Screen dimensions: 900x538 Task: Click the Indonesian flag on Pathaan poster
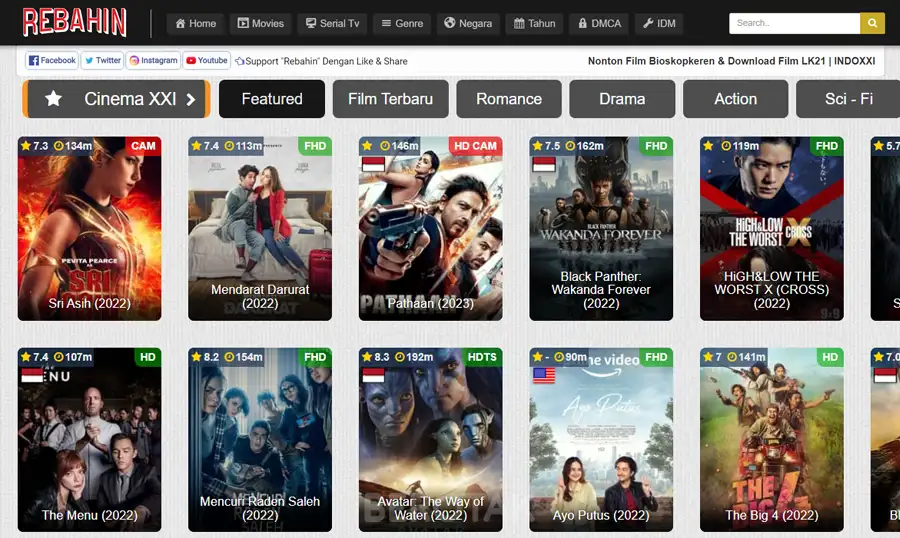click(x=373, y=165)
